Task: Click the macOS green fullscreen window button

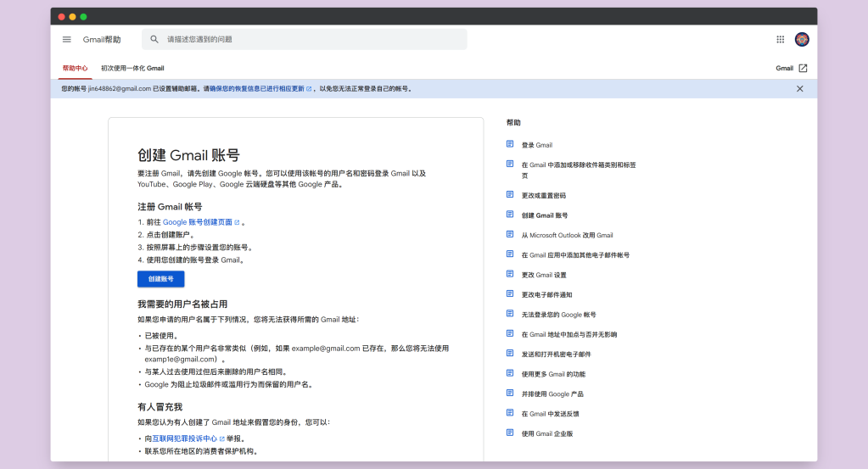Action: [83, 17]
